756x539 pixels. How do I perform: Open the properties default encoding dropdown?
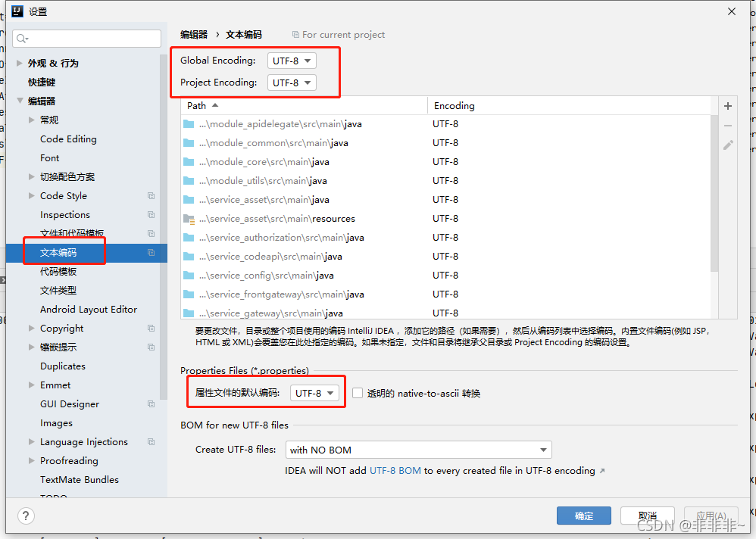[x=314, y=393]
